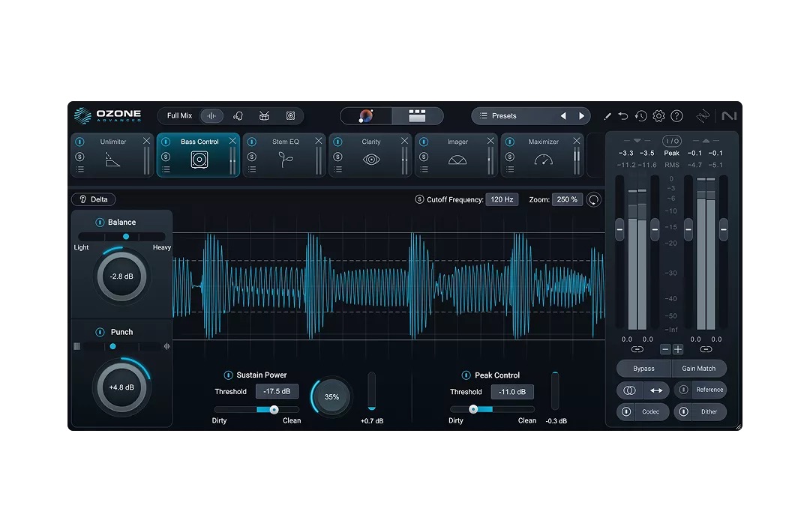The height and width of the screenshot is (532, 810).
Task: Click the undo arrow icon
Action: pos(623,116)
